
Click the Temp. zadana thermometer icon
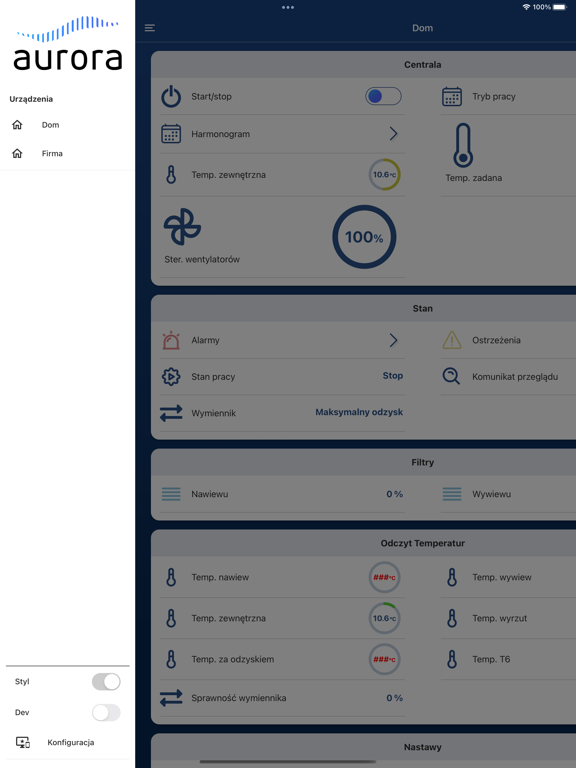(463, 145)
